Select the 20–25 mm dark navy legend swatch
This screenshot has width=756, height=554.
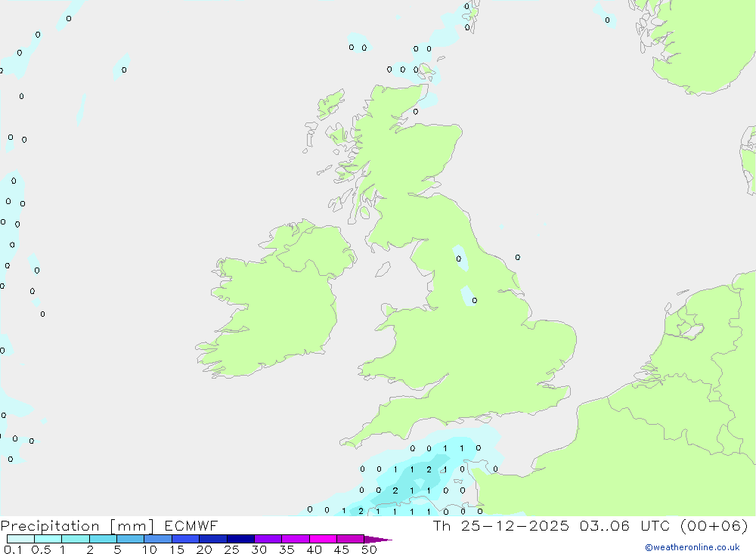tap(213, 540)
